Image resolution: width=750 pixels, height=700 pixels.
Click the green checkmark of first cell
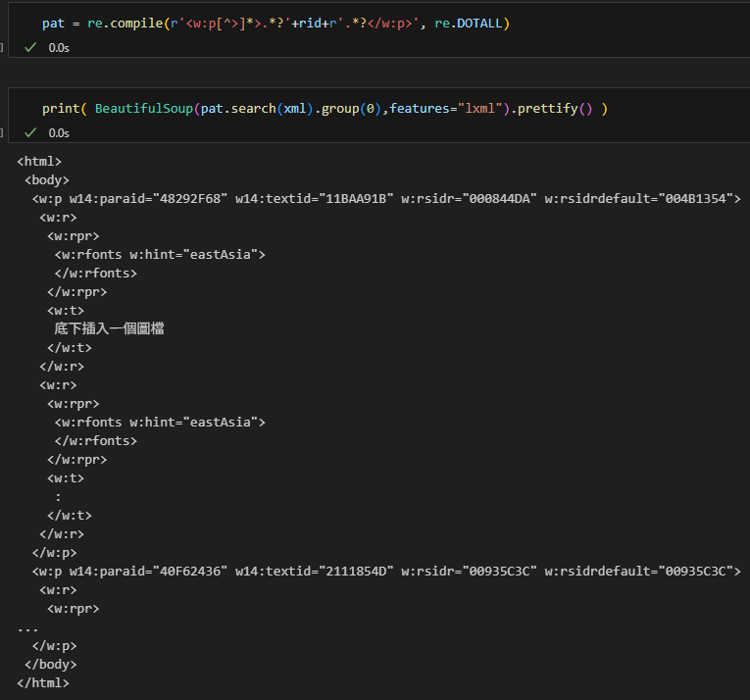click(30, 47)
